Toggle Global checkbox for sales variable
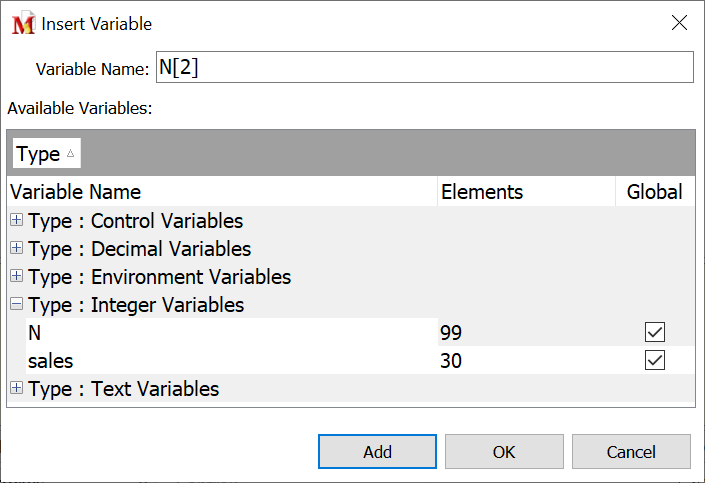705x483 pixels. pos(655,361)
